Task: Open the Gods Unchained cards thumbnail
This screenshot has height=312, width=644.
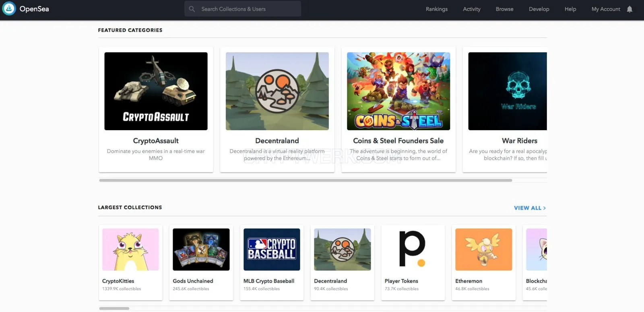Action: (201, 250)
